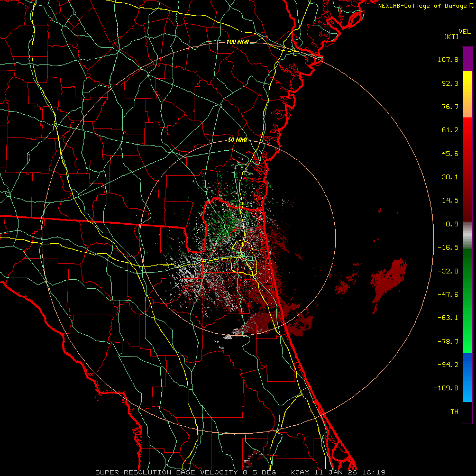The height and width of the screenshot is (476, 476).
Task: Click the -94.2 legend value
Action: 448,365
